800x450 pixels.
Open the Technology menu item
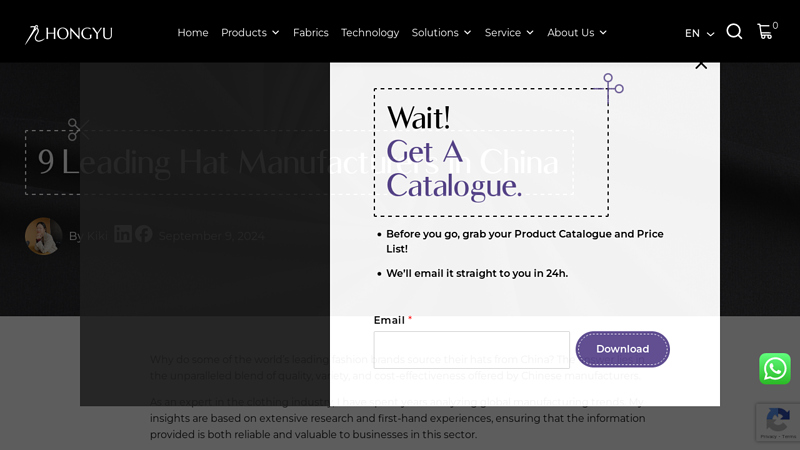[x=370, y=33]
